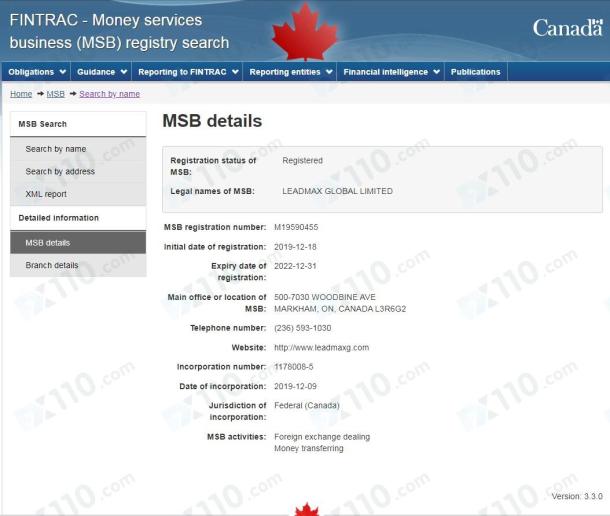The image size is (610, 516).
Task: Click the MSB activities label
Action: coord(237,437)
